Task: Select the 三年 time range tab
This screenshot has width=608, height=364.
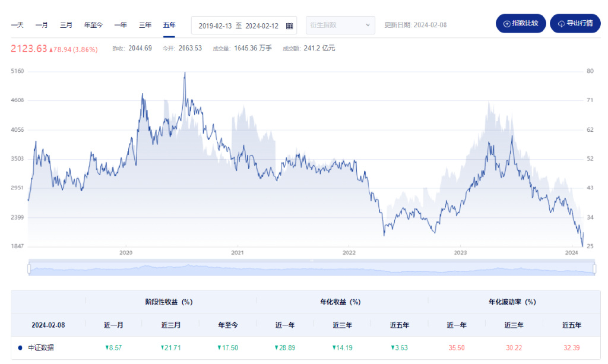Action: pos(145,25)
